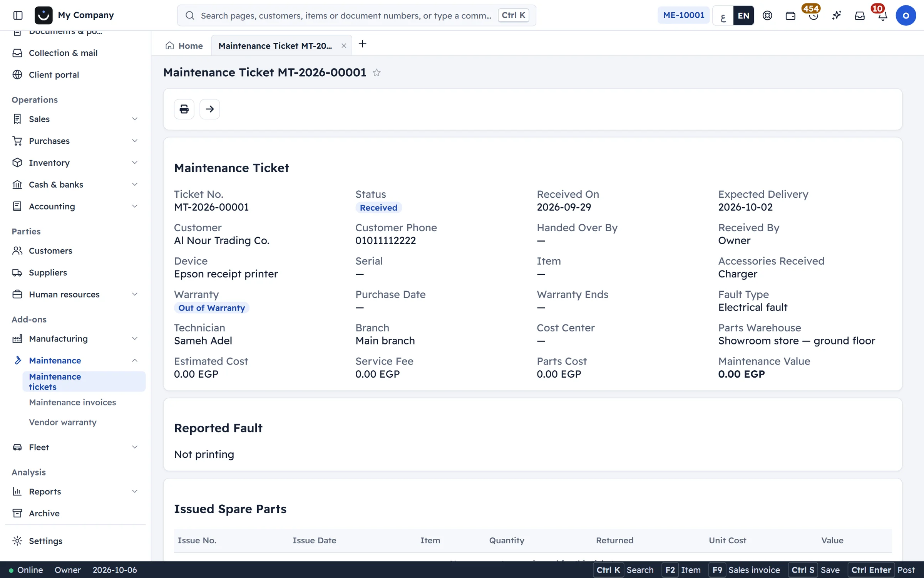Open the inbox tray icon
The height and width of the screenshot is (578, 924).
(x=860, y=15)
